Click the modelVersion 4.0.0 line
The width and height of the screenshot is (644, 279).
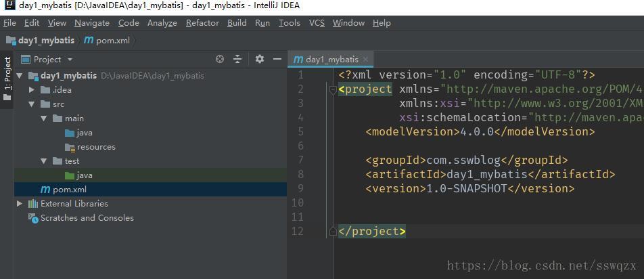[x=480, y=132]
